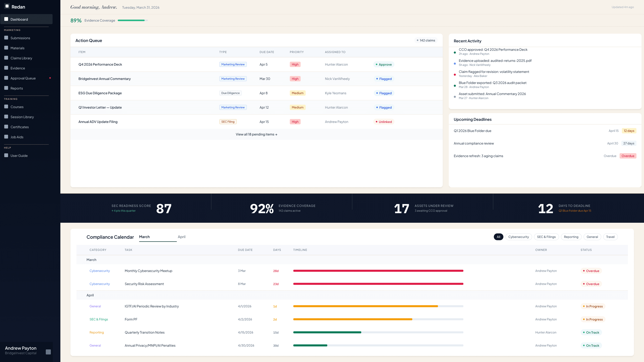This screenshot has width=644, height=362.
Task: Select the Cybersecurity filter chip
Action: (x=519, y=237)
